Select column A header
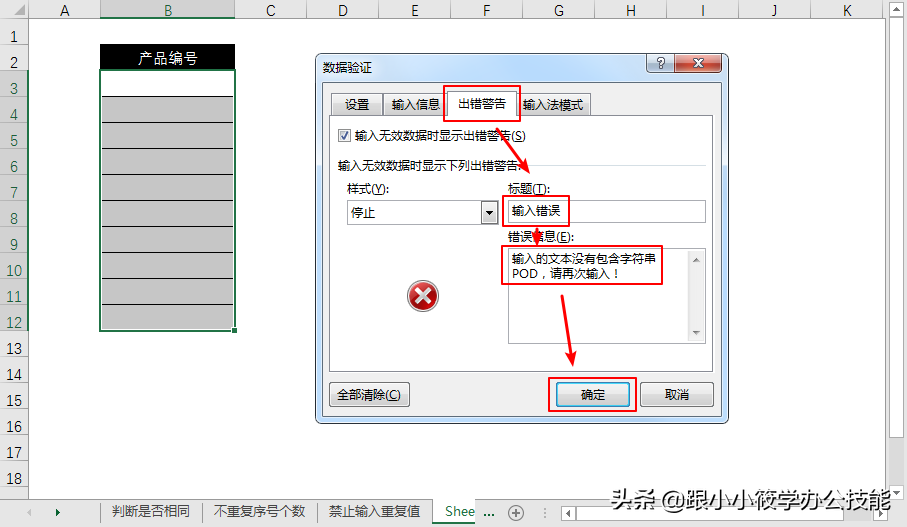The image size is (907, 527). point(65,10)
